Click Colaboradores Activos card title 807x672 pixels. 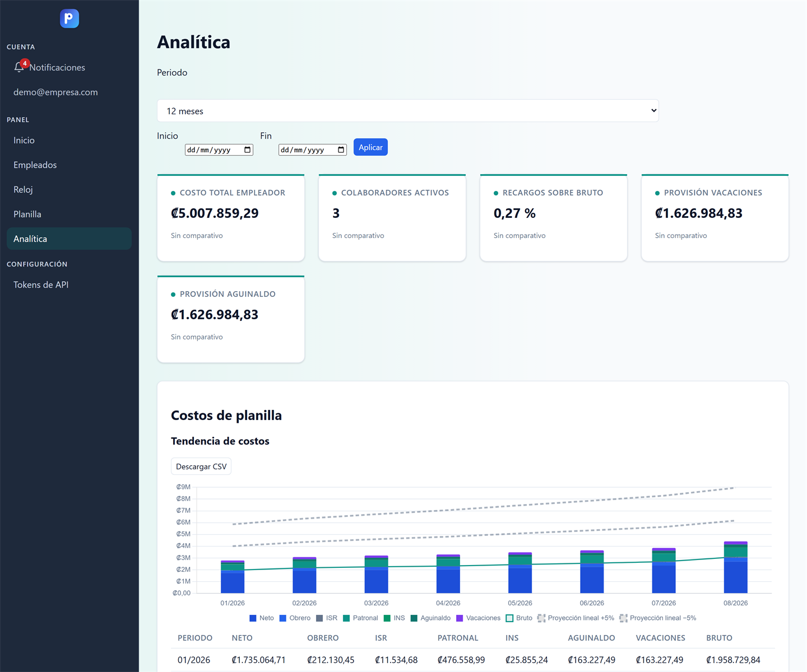tap(395, 193)
